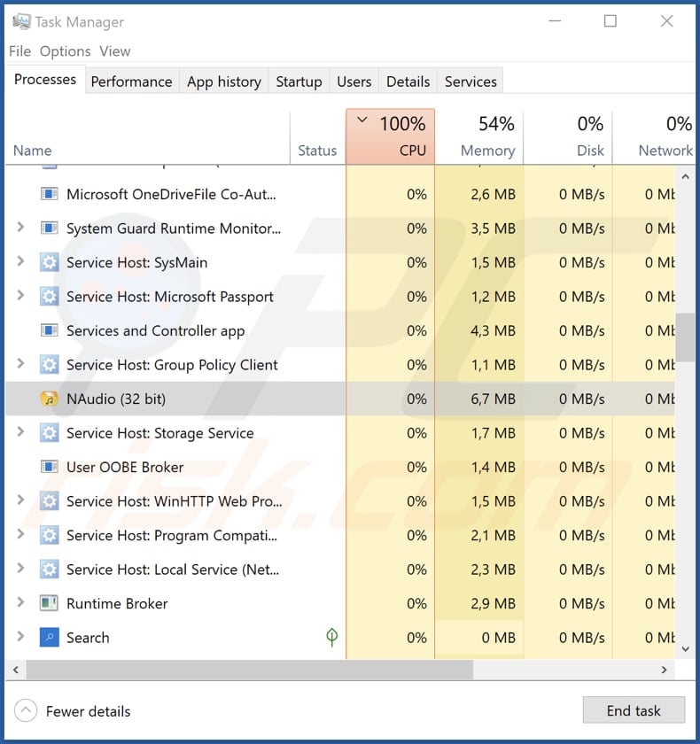Click the vertical scrollbar thumb

point(685,337)
